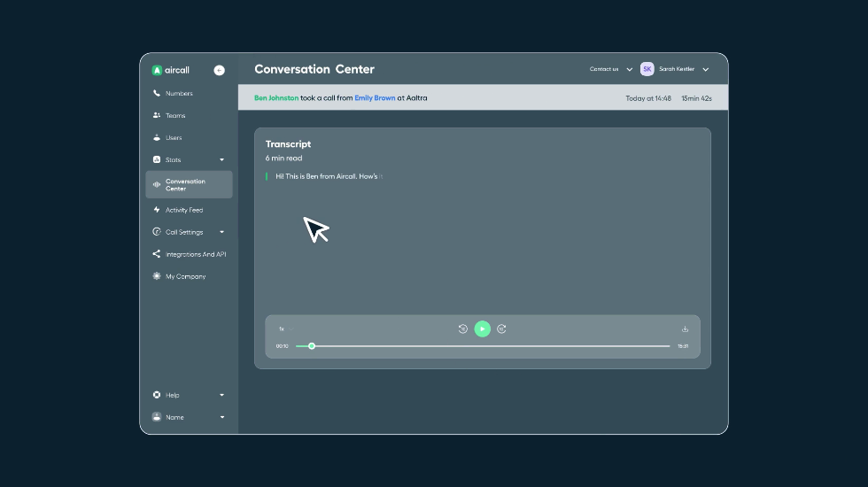The width and height of the screenshot is (868, 487).
Task: Open the Ben Johnston agent link
Action: [x=276, y=98]
